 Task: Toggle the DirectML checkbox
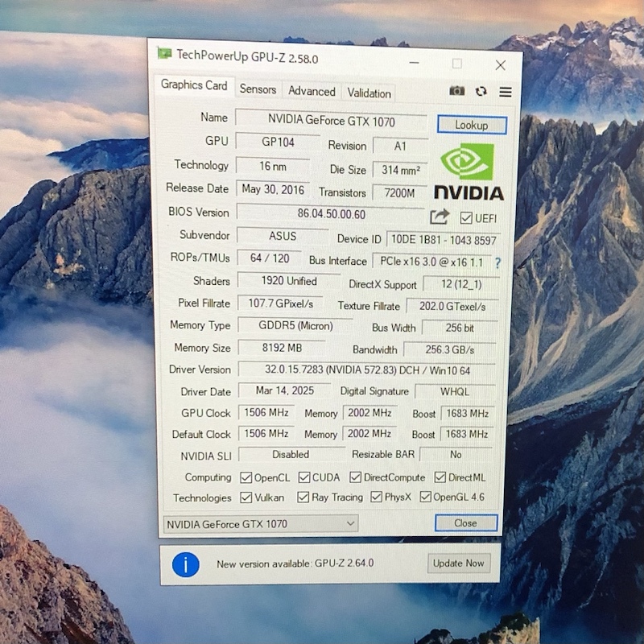click(440, 477)
